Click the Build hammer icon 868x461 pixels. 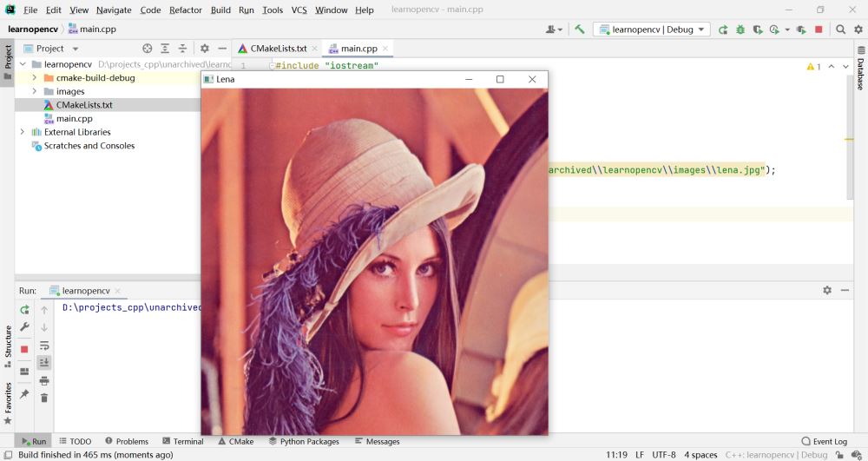coord(580,30)
